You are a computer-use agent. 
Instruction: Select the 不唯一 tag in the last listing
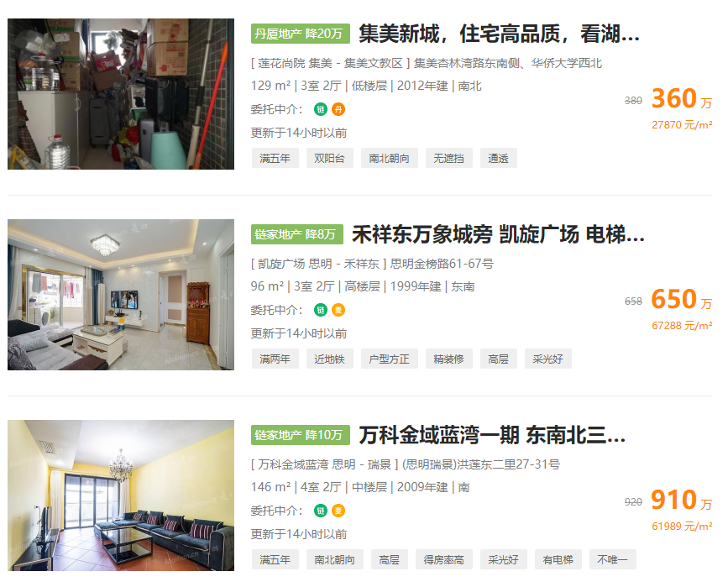(612, 559)
